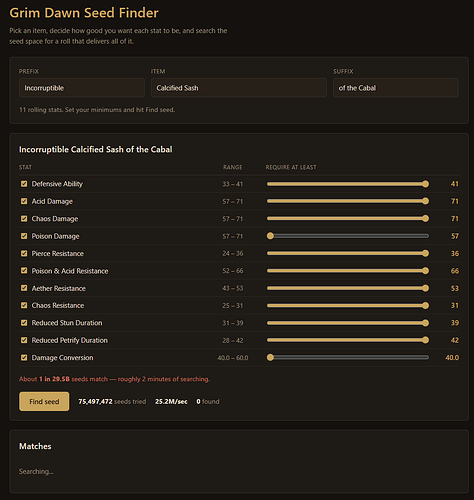Uncheck the Poison Damage stat
Viewport: 474px width, 500px height.
tap(24, 236)
